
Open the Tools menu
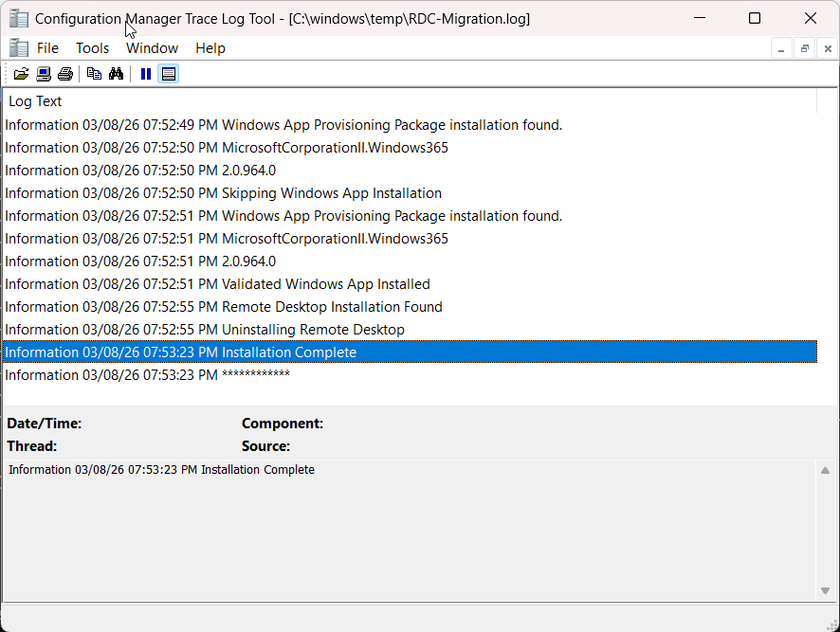pos(92,48)
